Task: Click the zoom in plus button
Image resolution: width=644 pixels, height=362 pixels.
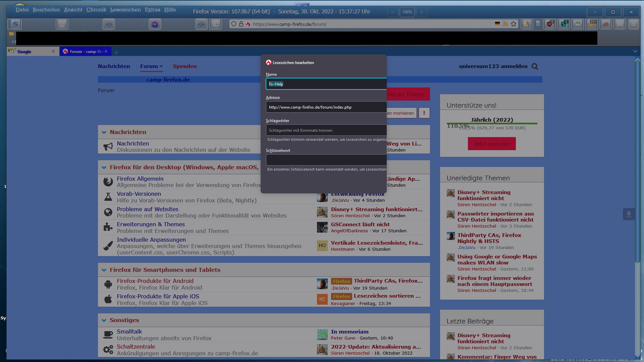Action: point(422,12)
